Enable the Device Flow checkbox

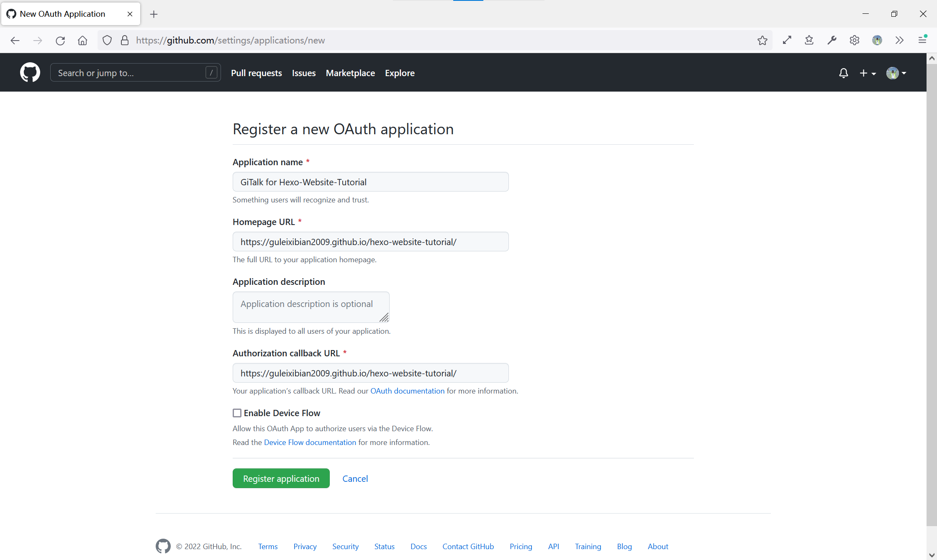(x=237, y=413)
